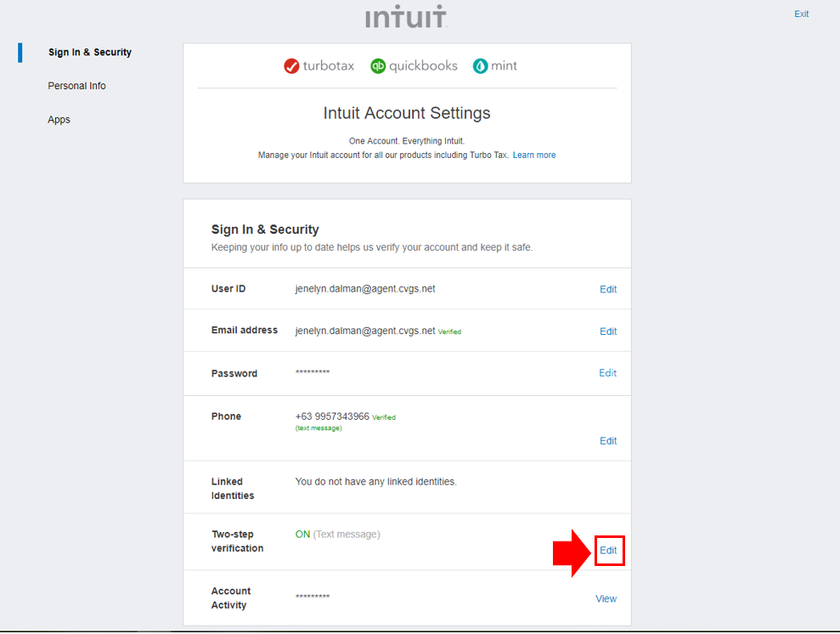This screenshot has width=840, height=634.
Task: Open the Learn more link
Action: point(534,155)
